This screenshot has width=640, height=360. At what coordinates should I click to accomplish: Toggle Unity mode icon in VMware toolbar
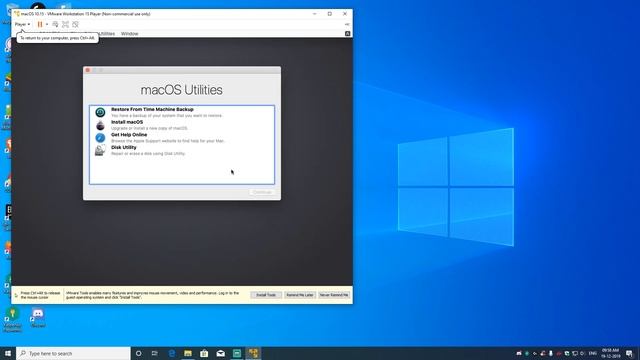pyautogui.click(x=75, y=24)
